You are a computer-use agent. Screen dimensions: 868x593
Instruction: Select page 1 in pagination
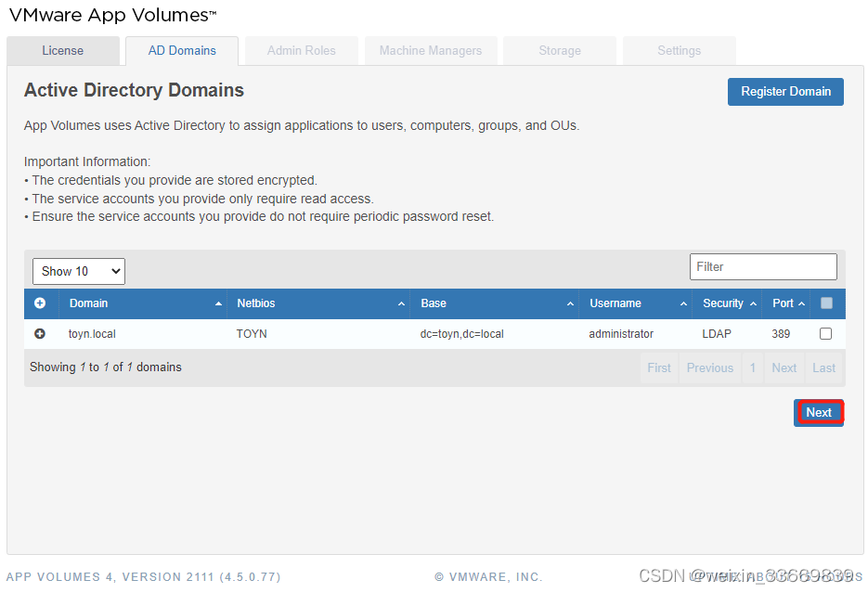click(753, 367)
